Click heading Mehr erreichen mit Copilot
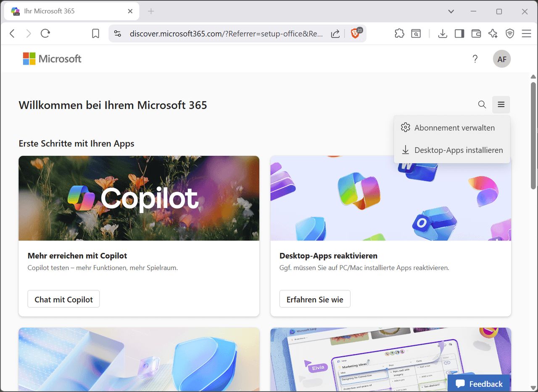538x392 pixels. coord(77,255)
